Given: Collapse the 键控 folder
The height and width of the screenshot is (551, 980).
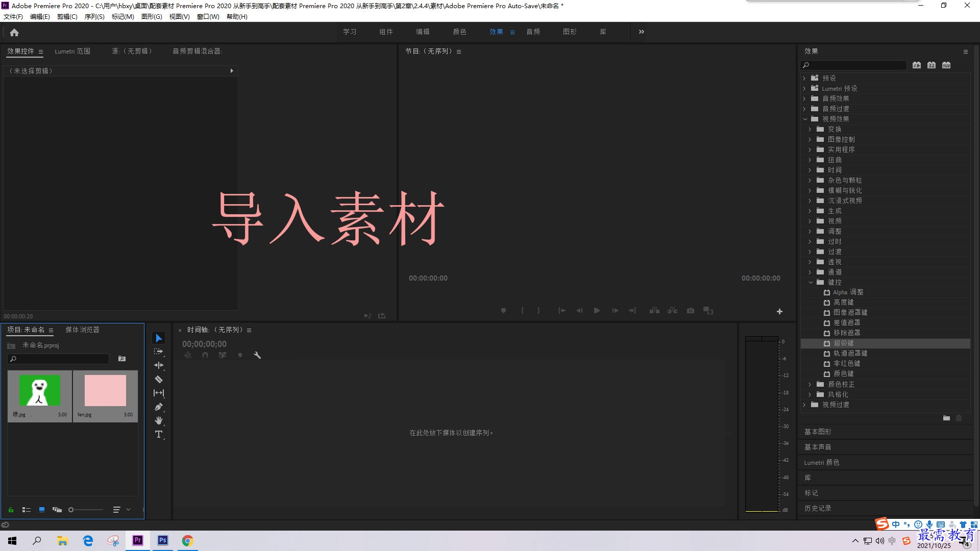Looking at the screenshot, I should [811, 282].
